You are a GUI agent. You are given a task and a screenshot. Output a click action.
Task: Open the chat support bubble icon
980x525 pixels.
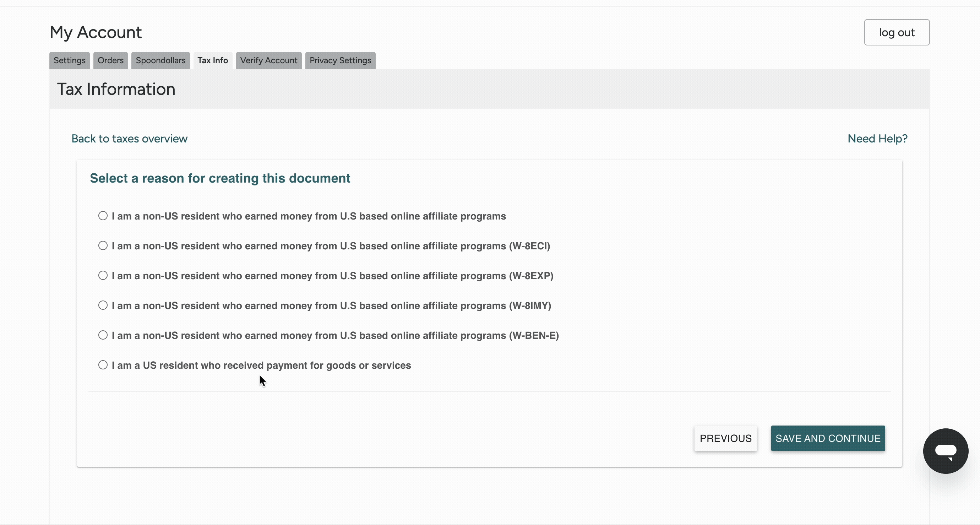[x=945, y=451]
